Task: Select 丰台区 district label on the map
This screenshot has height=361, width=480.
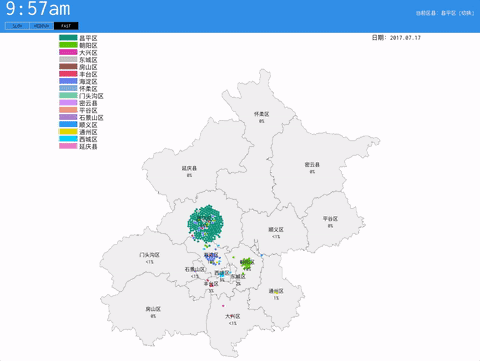Action: coord(211,284)
